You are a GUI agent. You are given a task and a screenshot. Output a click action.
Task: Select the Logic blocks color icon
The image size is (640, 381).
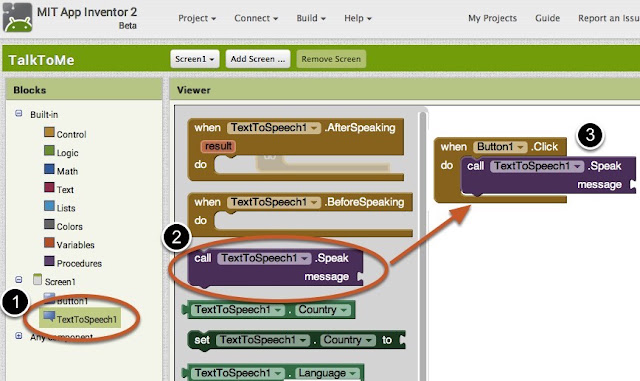[x=49, y=151]
